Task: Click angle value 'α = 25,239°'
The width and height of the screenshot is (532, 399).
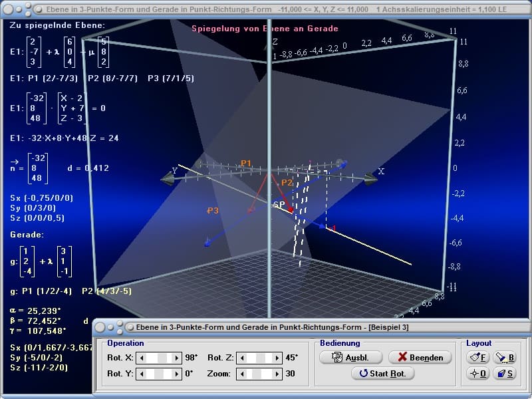Action: coord(36,311)
